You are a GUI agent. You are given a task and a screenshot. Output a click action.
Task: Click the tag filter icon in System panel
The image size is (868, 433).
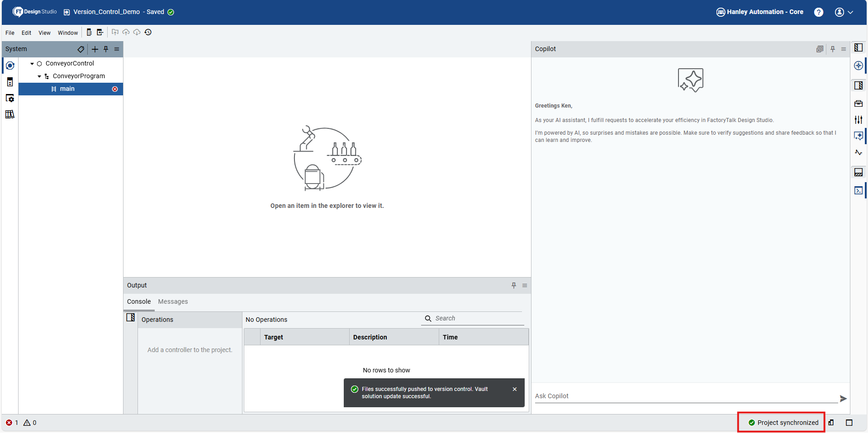pos(81,49)
